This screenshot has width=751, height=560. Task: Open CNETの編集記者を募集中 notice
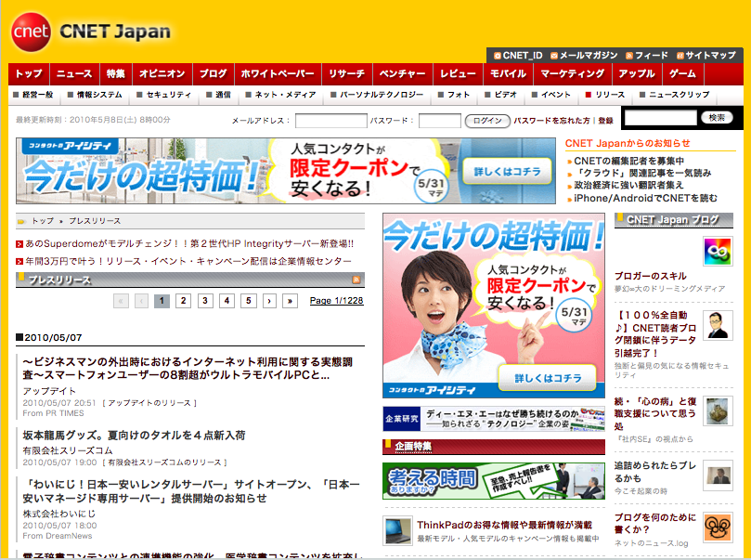628,161
